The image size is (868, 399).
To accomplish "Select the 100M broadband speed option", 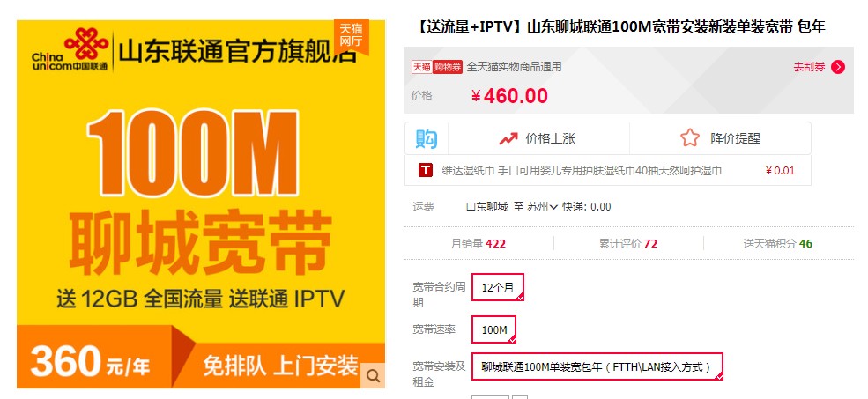I will pos(493,329).
